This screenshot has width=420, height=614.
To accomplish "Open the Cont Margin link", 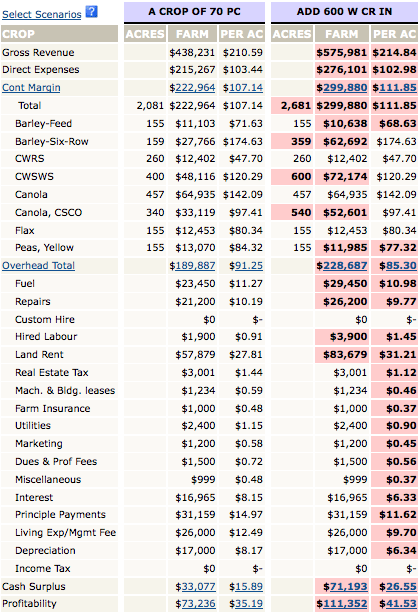I will tap(31, 87).
